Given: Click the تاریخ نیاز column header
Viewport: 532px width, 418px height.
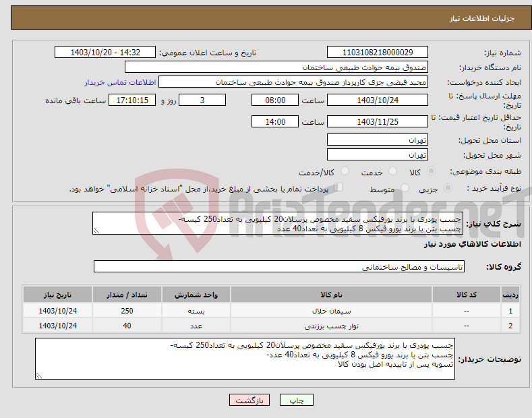Looking at the screenshot, I should click(58, 295).
